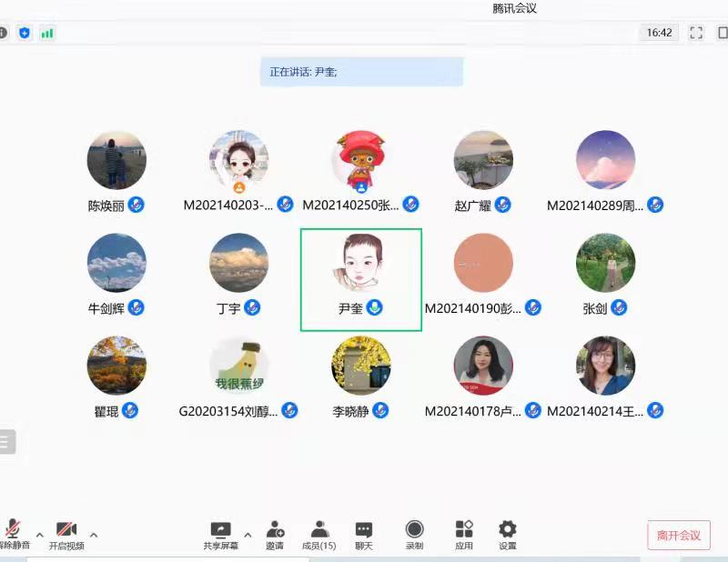Click the microphone icon beside 尹奎
The height and width of the screenshot is (562, 728).
[x=374, y=307]
